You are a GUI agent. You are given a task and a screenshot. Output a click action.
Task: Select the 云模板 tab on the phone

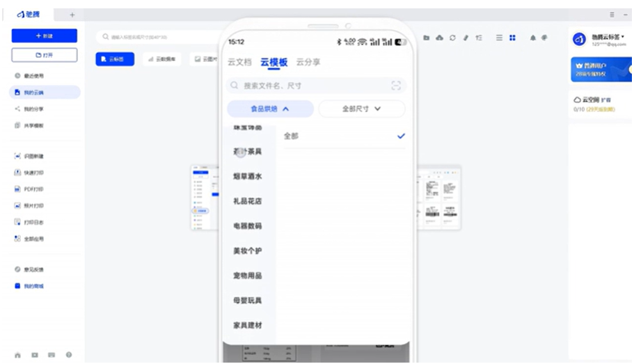(274, 62)
